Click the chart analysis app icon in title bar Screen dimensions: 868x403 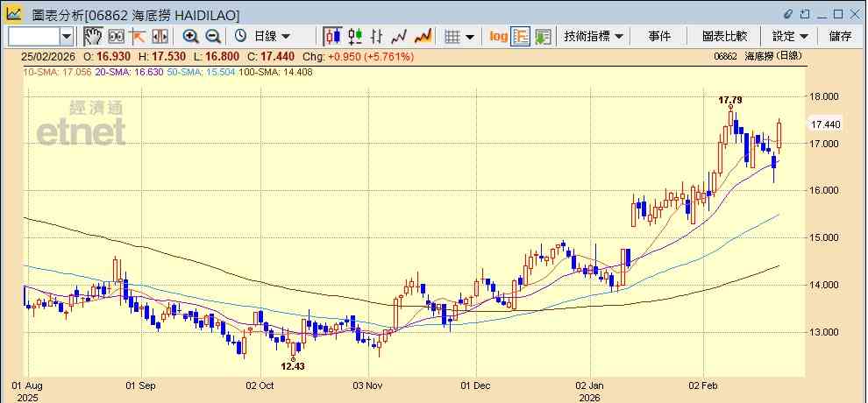pyautogui.click(x=14, y=14)
